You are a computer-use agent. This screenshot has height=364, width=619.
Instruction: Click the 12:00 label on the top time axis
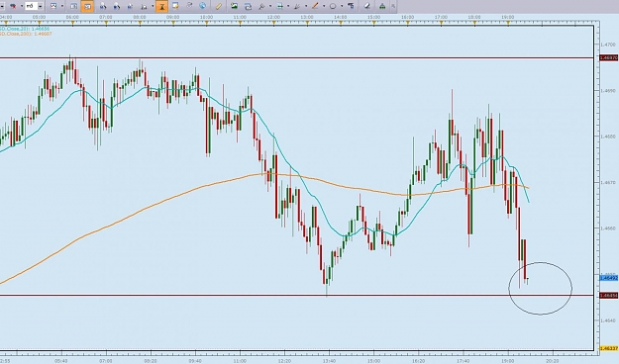(273, 18)
